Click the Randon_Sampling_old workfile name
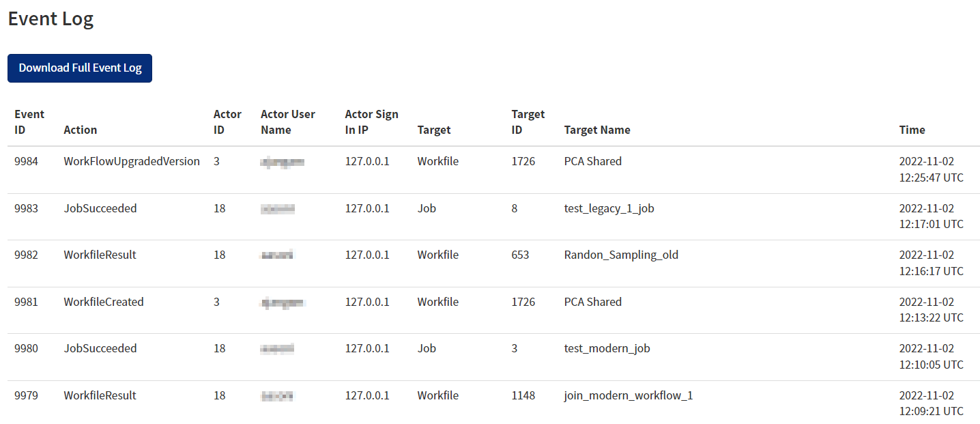This screenshot has height=424, width=980. 621,255
